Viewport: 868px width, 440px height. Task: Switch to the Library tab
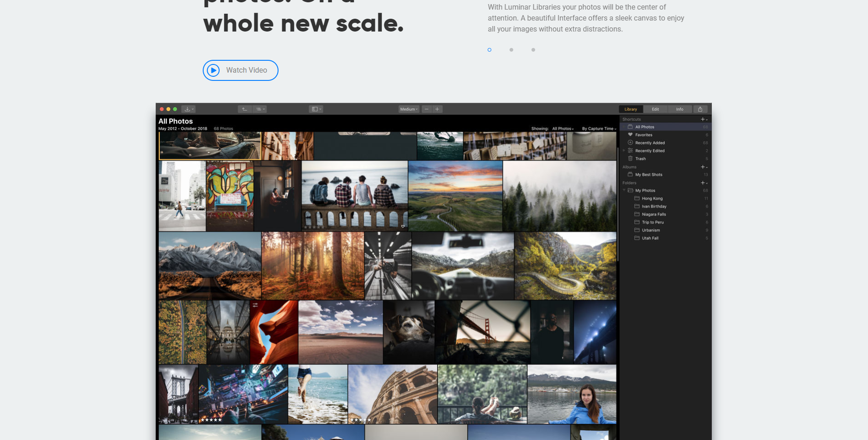click(631, 109)
